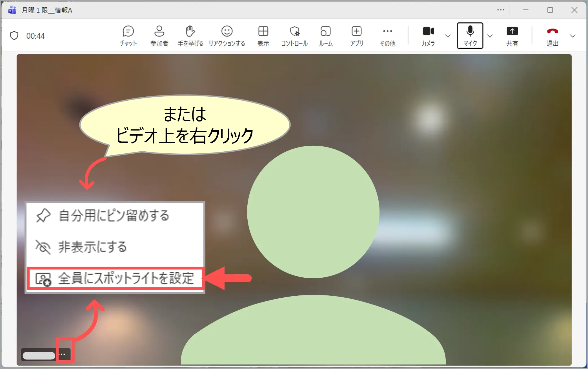This screenshot has width=588, height=369.
Task: Expand camera options chevron next to カメラ
Action: pyautogui.click(x=448, y=36)
